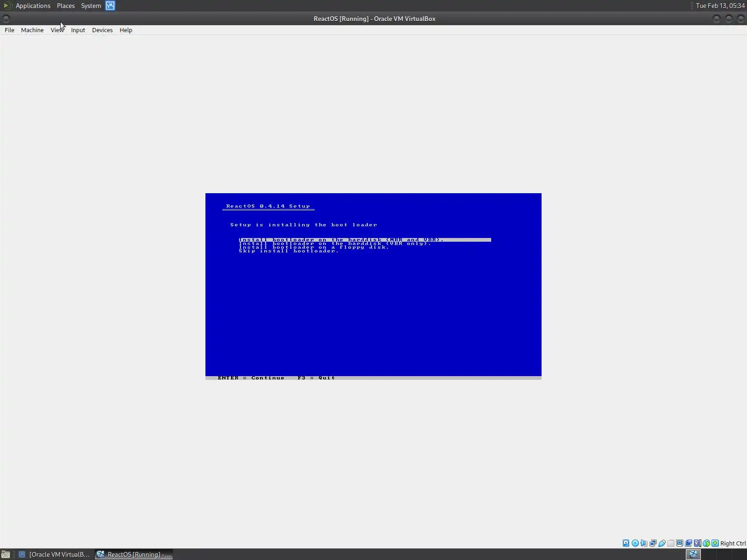Close the VirtualBox VM window

[740, 19]
